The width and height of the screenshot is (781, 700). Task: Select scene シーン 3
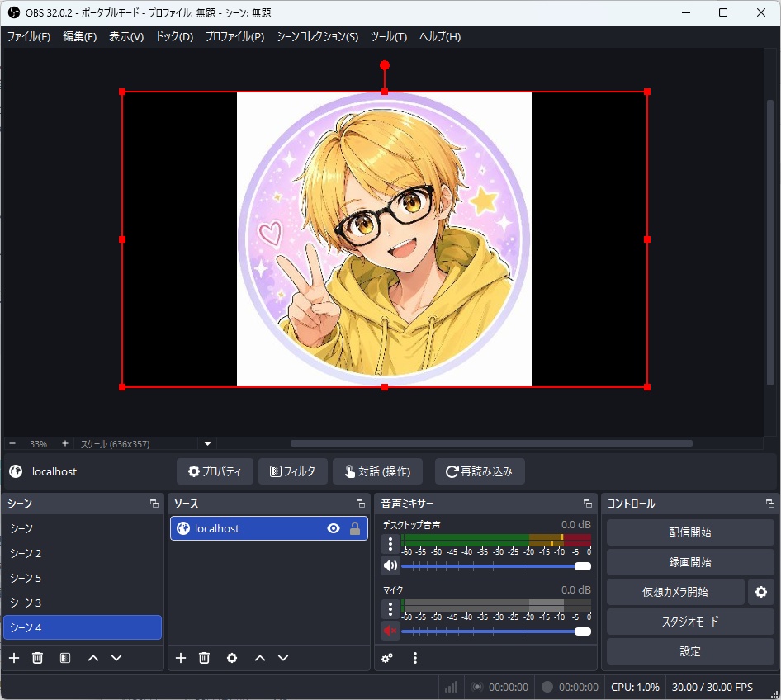[83, 603]
